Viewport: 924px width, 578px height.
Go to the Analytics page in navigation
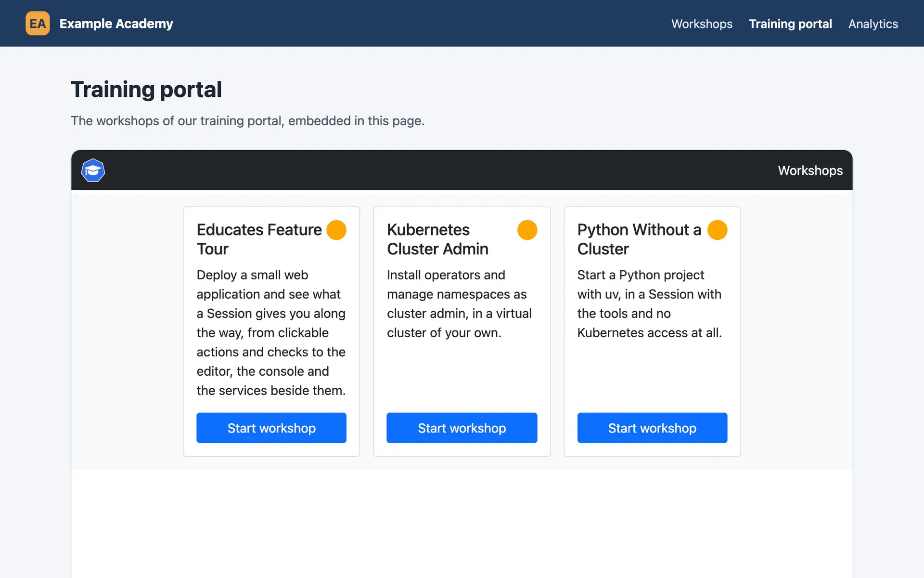(873, 24)
